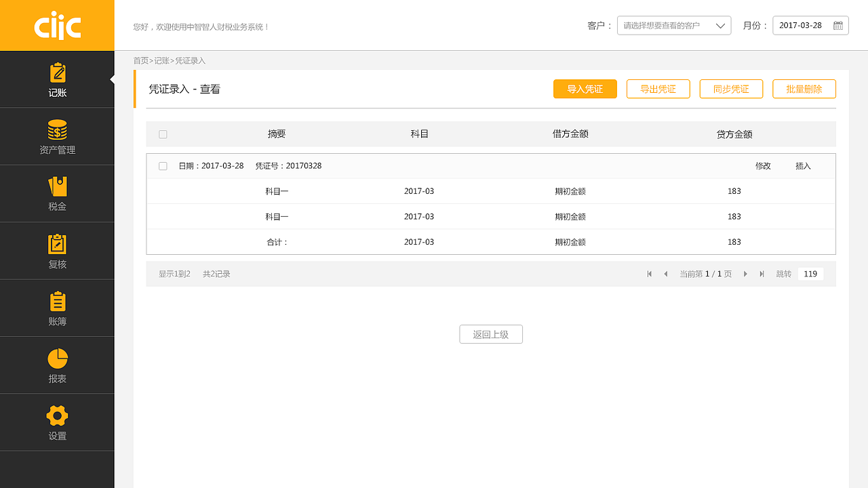This screenshot has width=868, height=488.
Task: Click 插入 link on voucher row
Action: click(x=803, y=166)
